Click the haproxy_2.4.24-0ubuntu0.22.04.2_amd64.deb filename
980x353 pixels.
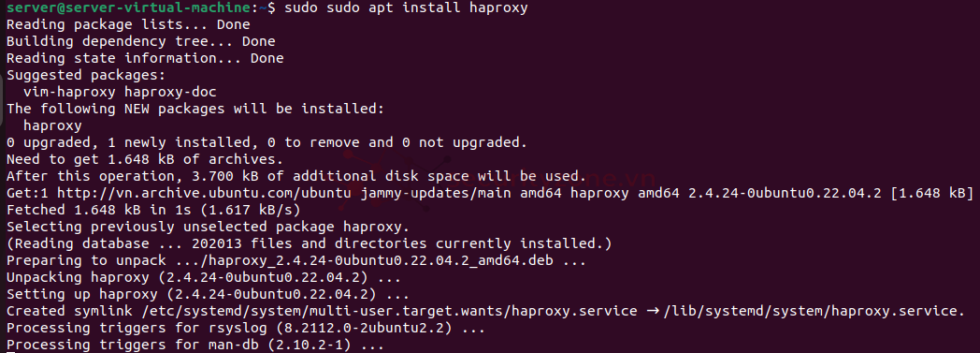pos(382,260)
